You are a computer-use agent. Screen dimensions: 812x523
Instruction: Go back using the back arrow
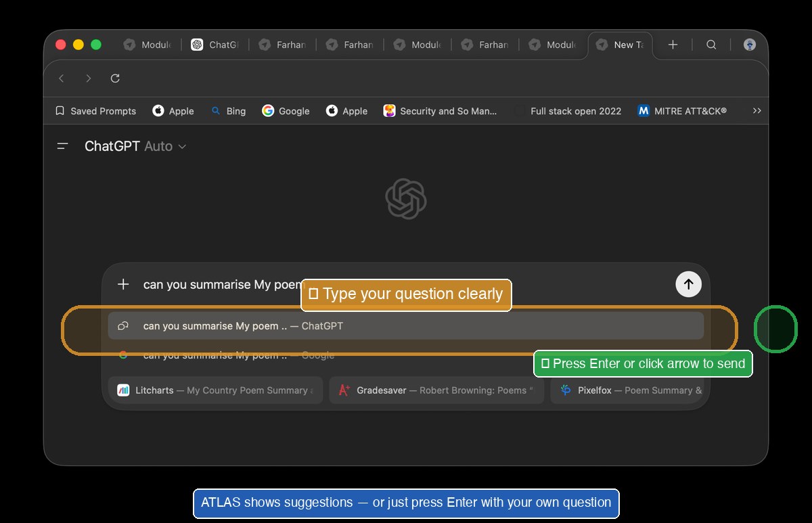click(x=62, y=78)
